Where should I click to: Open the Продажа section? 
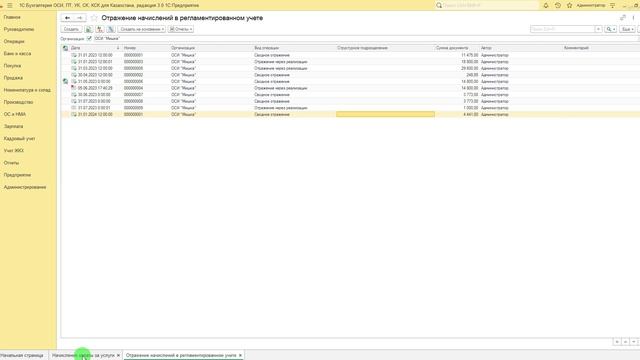[x=13, y=78]
